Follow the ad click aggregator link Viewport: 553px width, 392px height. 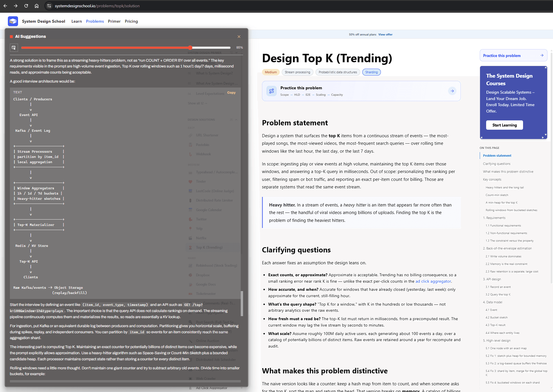pyautogui.click(x=433, y=281)
